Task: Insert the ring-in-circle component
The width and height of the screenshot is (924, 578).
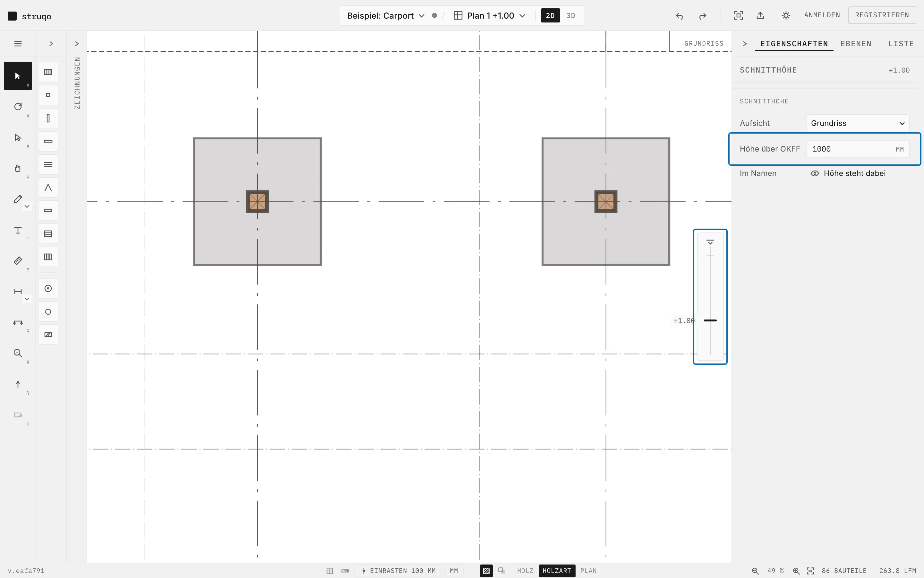Action: point(48,289)
